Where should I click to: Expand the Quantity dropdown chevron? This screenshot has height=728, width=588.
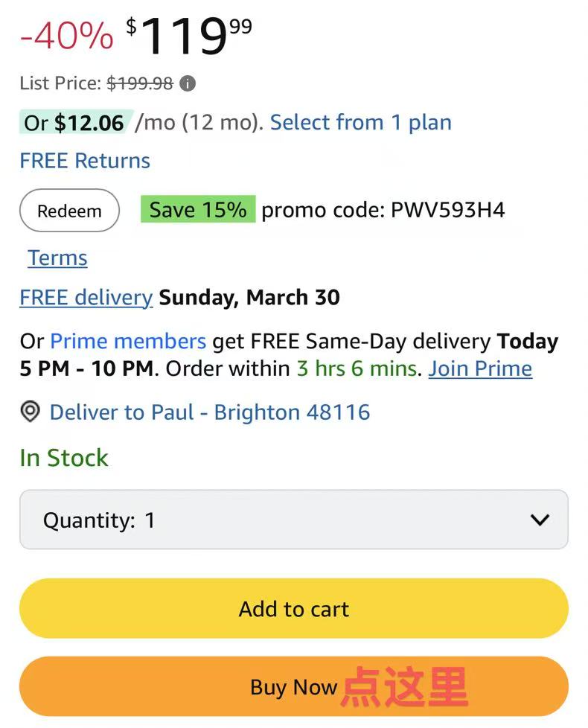540,520
